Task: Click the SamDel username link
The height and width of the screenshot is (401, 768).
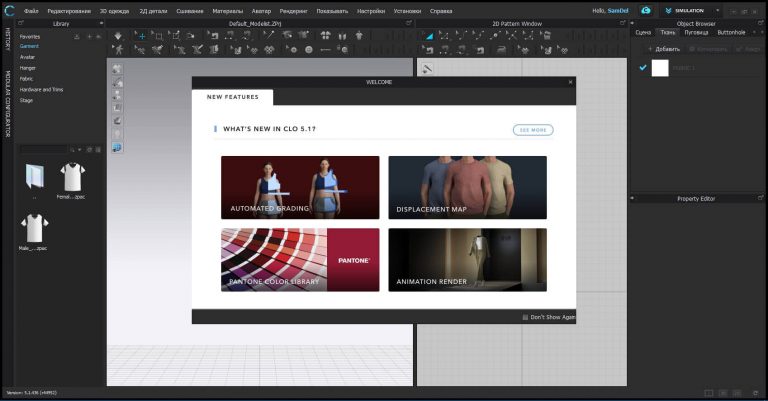Action: click(618, 11)
